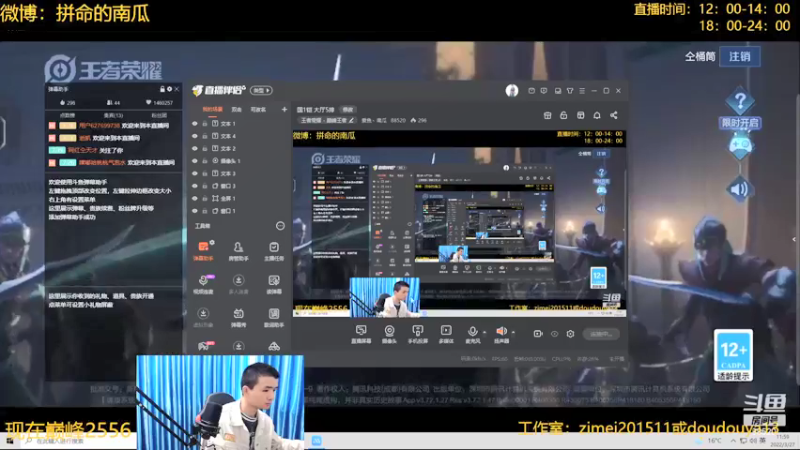The image size is (800, 450).
Task: Click the skin shirt icon in the title bar
Action: pyautogui.click(x=570, y=91)
